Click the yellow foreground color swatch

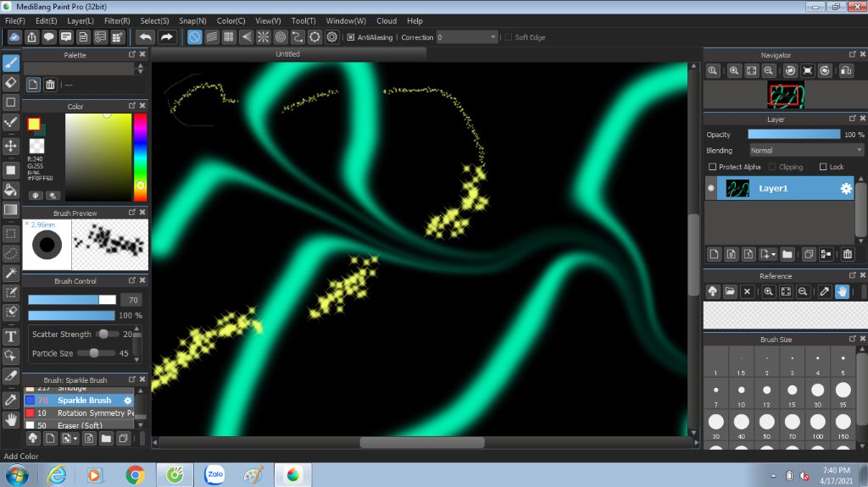pyautogui.click(x=34, y=124)
